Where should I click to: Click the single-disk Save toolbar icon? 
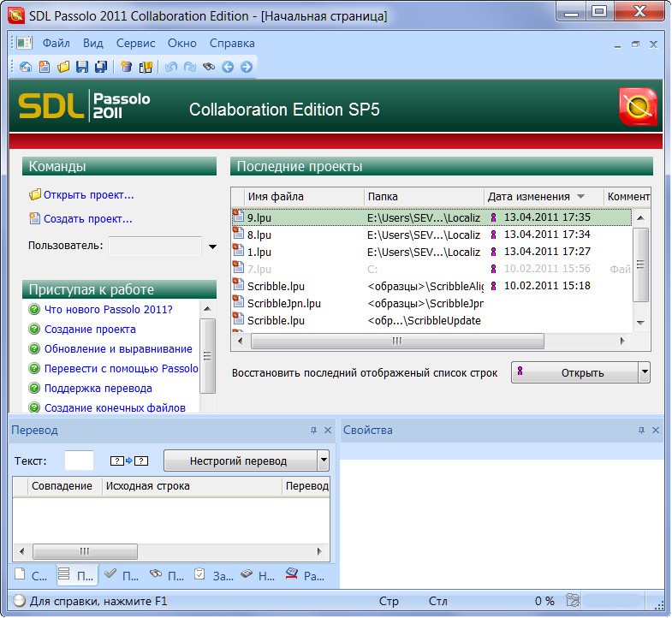point(82,67)
